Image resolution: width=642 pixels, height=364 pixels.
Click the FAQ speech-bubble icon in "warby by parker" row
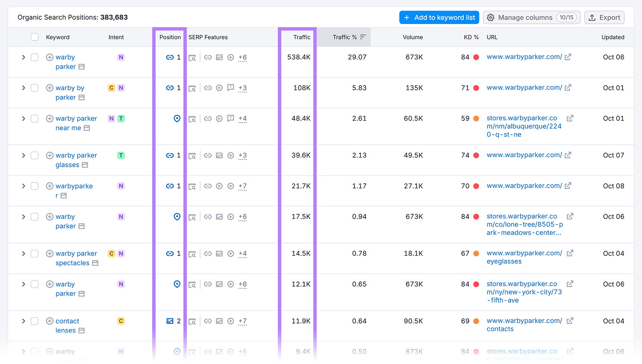230,88
